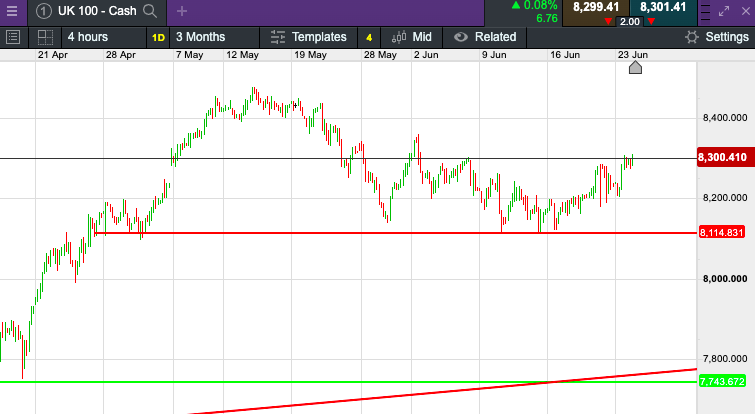Viewport: 755px width, 414px height.
Task: Click the drag handle beside buy price
Action: (704, 12)
